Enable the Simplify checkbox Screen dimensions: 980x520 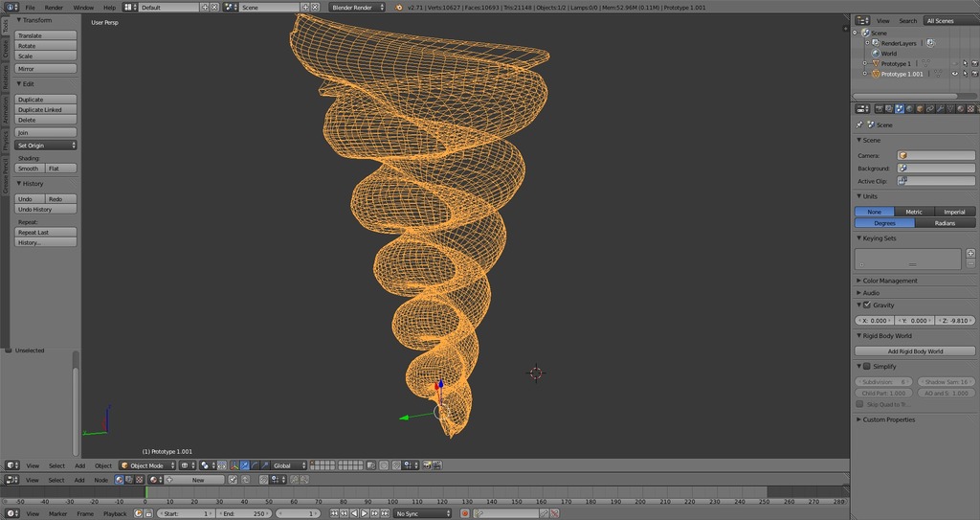(867, 366)
